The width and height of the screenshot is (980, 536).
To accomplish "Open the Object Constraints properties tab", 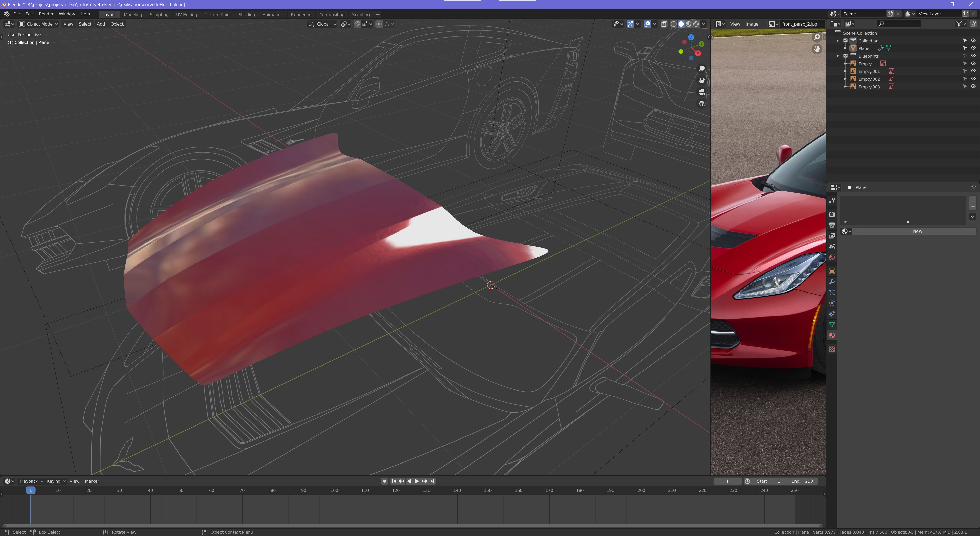I will [832, 314].
